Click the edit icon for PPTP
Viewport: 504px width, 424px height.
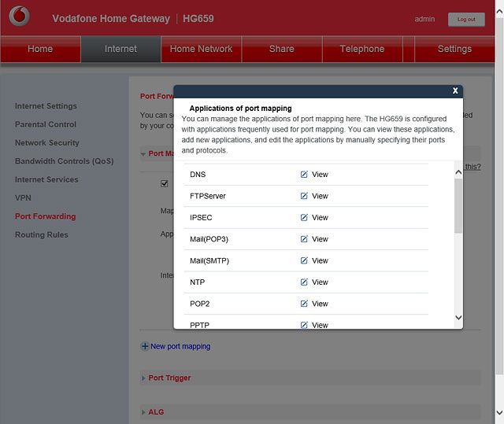click(304, 325)
